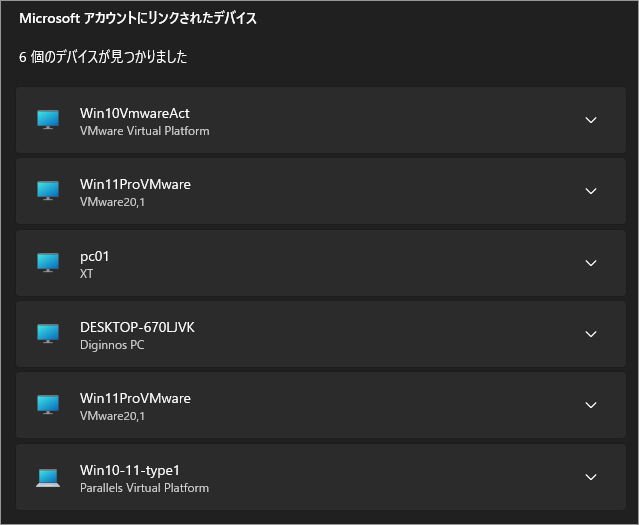Expand the Win10-11-type1 device row
Image resolution: width=639 pixels, height=525 pixels.
(x=590, y=477)
